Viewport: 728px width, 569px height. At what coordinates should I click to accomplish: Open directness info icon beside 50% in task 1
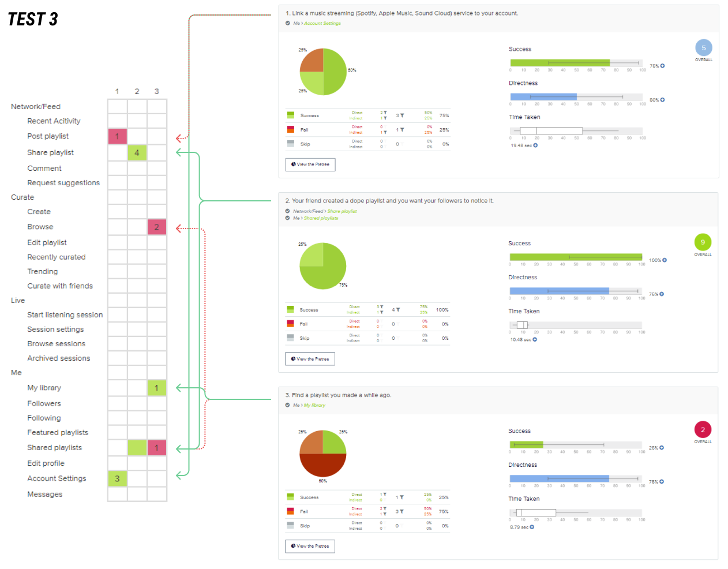(662, 100)
